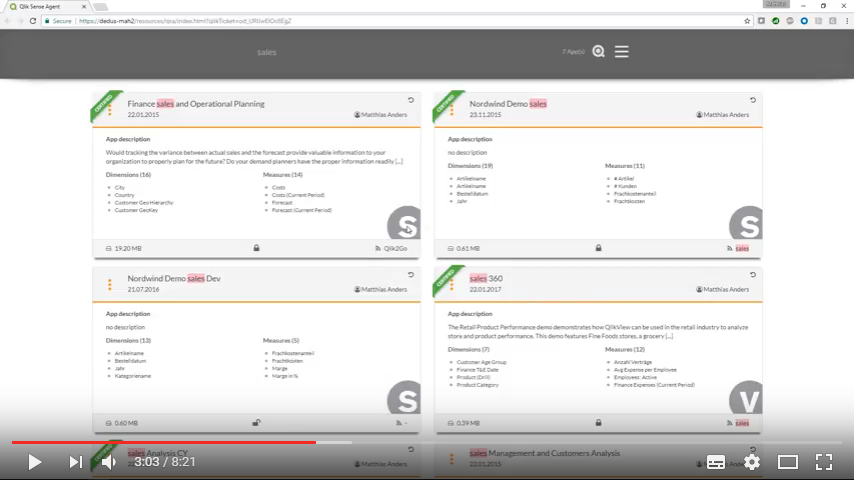Reload the browser page
854x480 pixels.
pos(33,21)
